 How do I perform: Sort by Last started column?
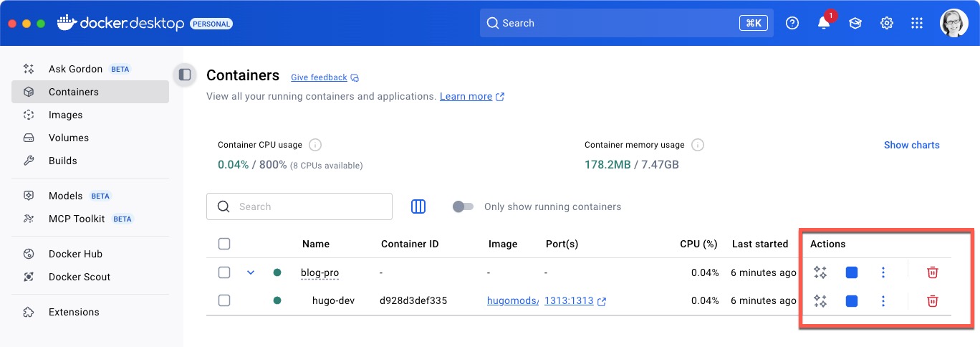[x=760, y=244]
